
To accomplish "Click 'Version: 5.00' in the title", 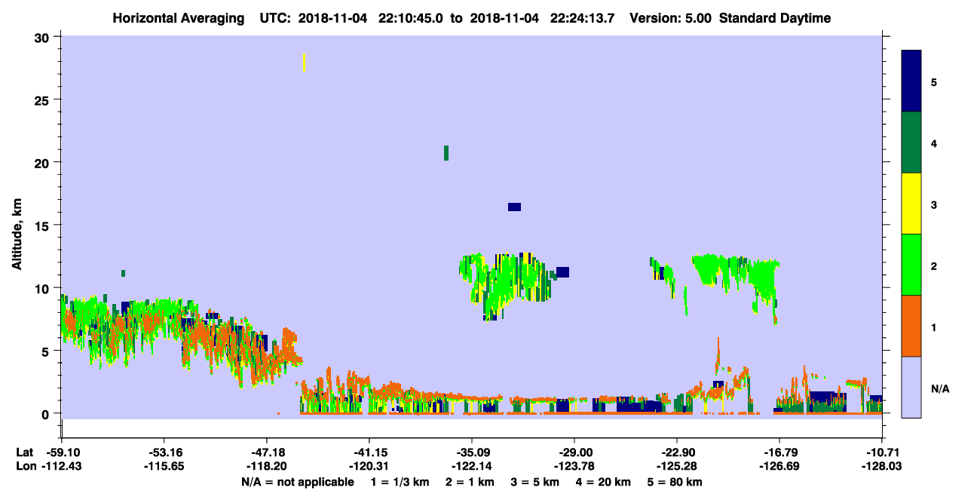I will [x=671, y=18].
